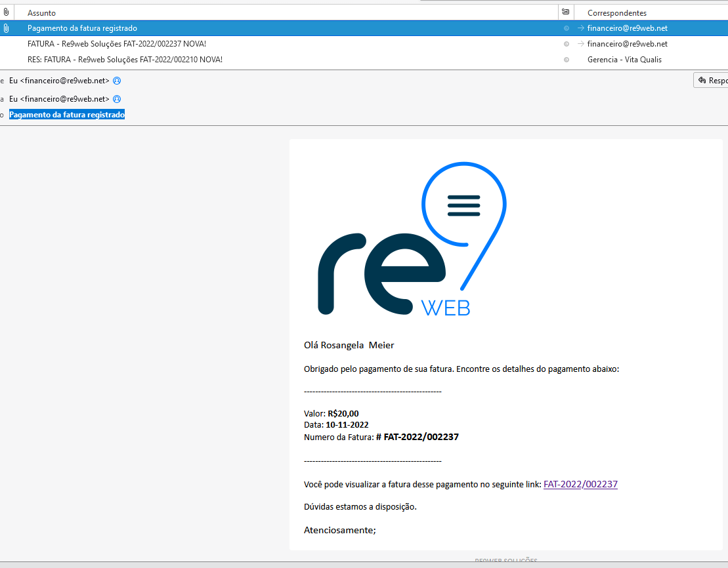Click the highlighted subject 'Pagamento da fatura registrado'
Image resolution: width=728 pixels, height=568 pixels.
[x=67, y=115]
